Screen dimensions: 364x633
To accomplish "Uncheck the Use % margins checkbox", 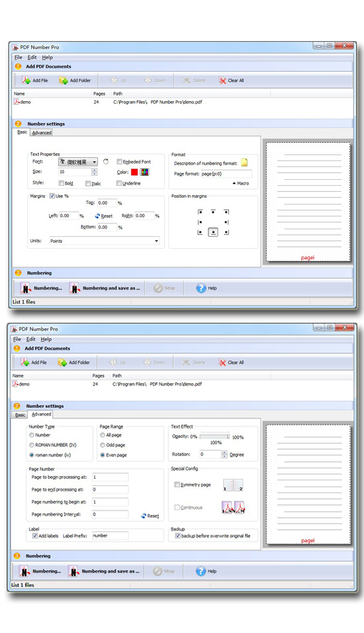I will (52, 196).
